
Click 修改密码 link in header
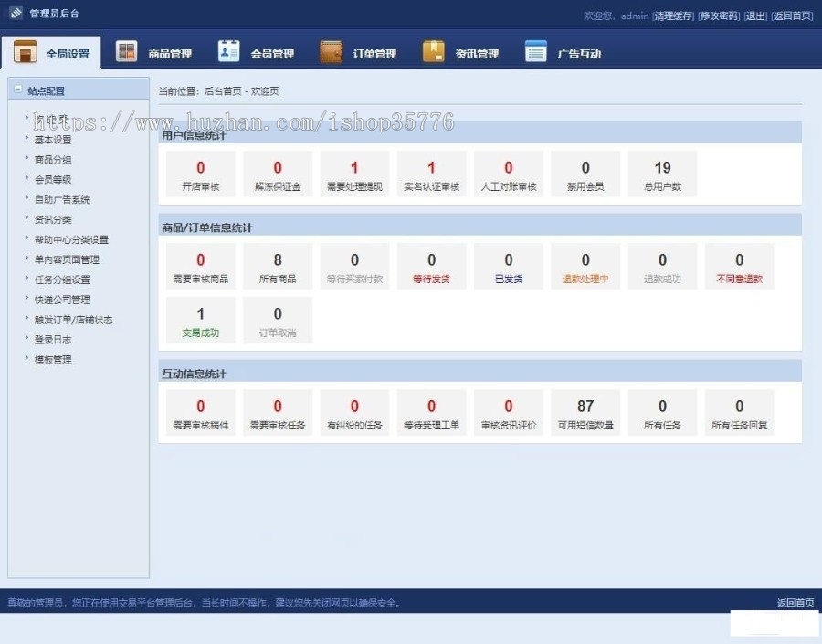coord(719,16)
